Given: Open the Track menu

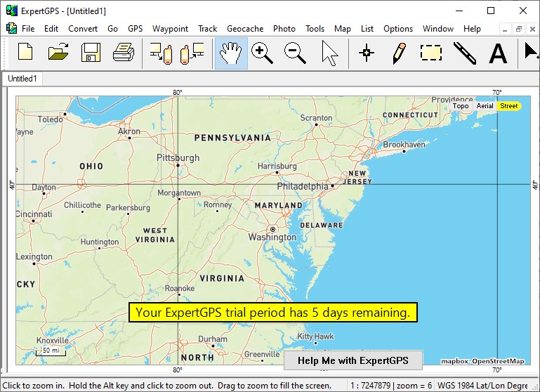Looking at the screenshot, I should click(x=207, y=29).
